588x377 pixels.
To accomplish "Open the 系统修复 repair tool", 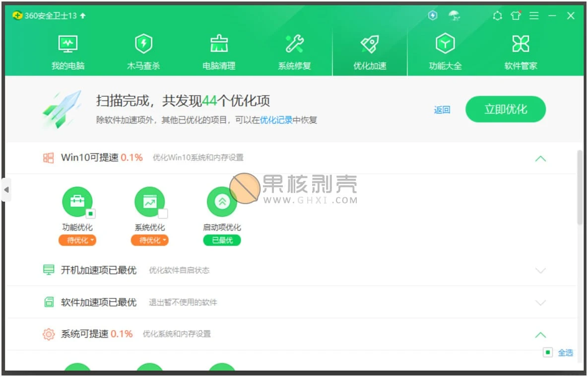I will pyautogui.click(x=294, y=50).
